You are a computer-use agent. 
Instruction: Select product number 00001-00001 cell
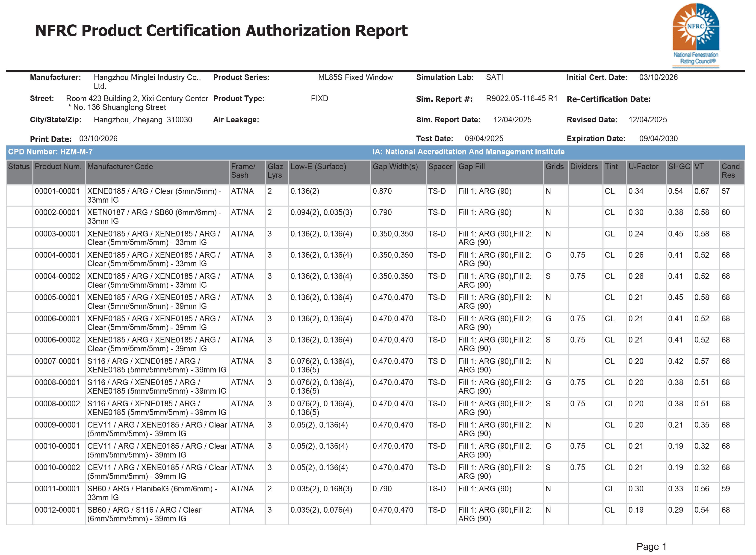click(x=57, y=191)
